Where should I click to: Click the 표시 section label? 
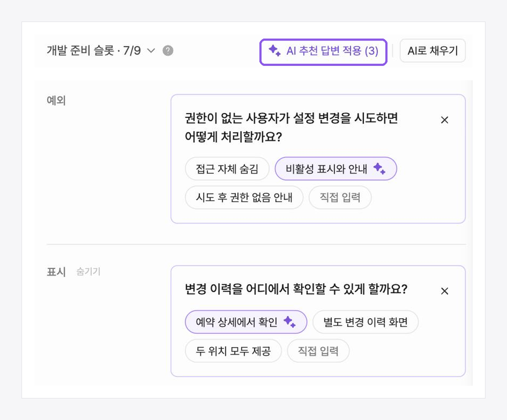(56, 272)
